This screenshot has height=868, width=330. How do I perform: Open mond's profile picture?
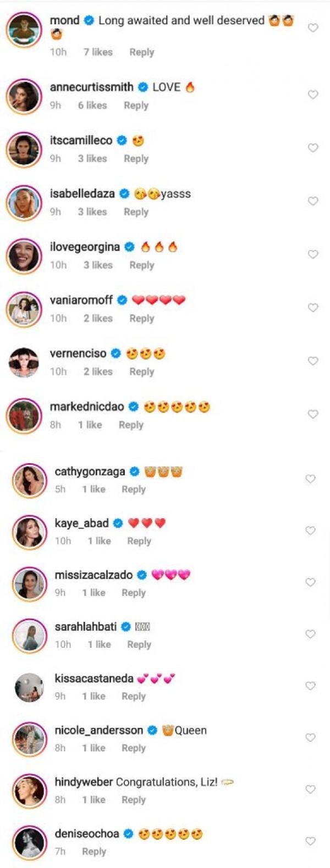pyautogui.click(x=24, y=29)
